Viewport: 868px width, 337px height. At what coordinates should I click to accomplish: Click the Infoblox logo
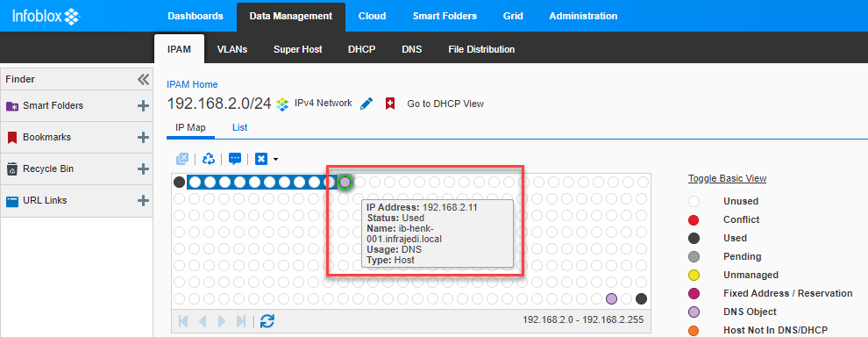(x=46, y=16)
